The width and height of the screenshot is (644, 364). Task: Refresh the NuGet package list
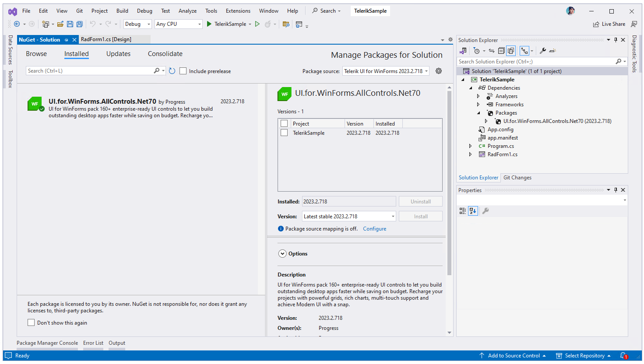(172, 71)
